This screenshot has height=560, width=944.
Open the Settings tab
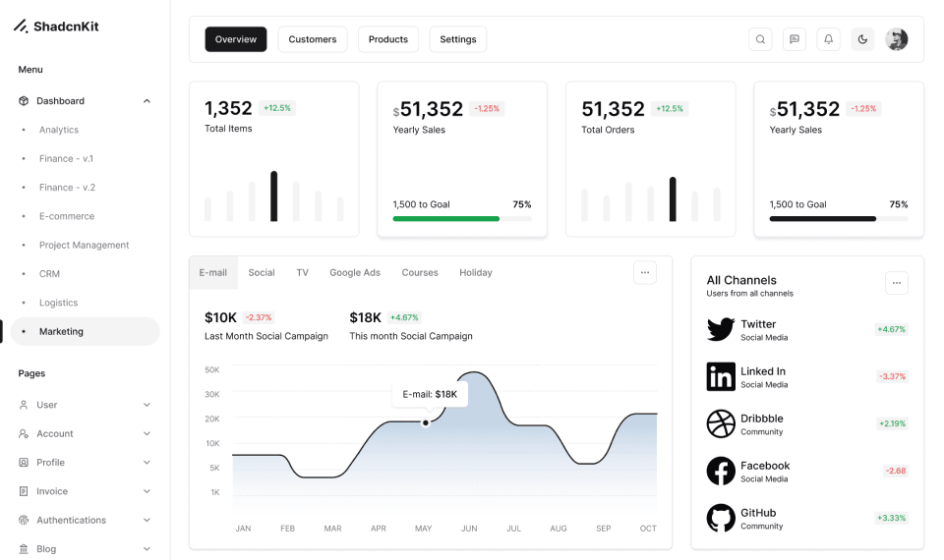[457, 39]
